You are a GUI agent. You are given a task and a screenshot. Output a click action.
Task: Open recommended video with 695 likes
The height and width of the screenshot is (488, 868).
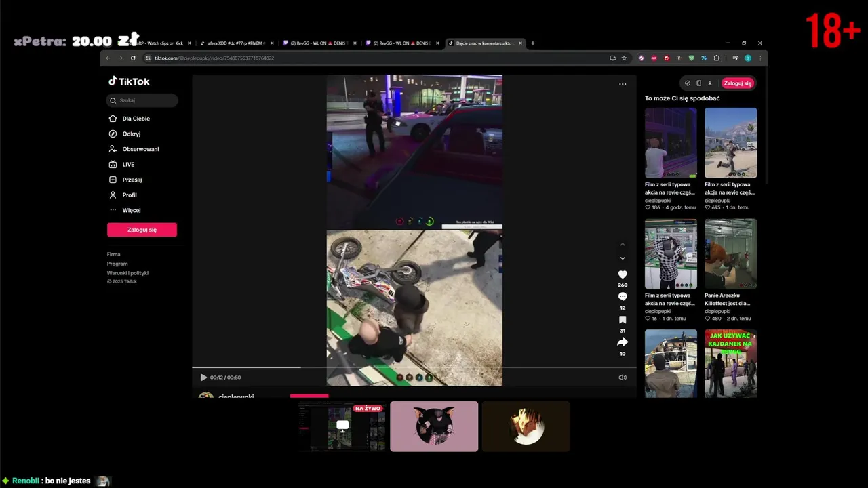[x=730, y=143]
